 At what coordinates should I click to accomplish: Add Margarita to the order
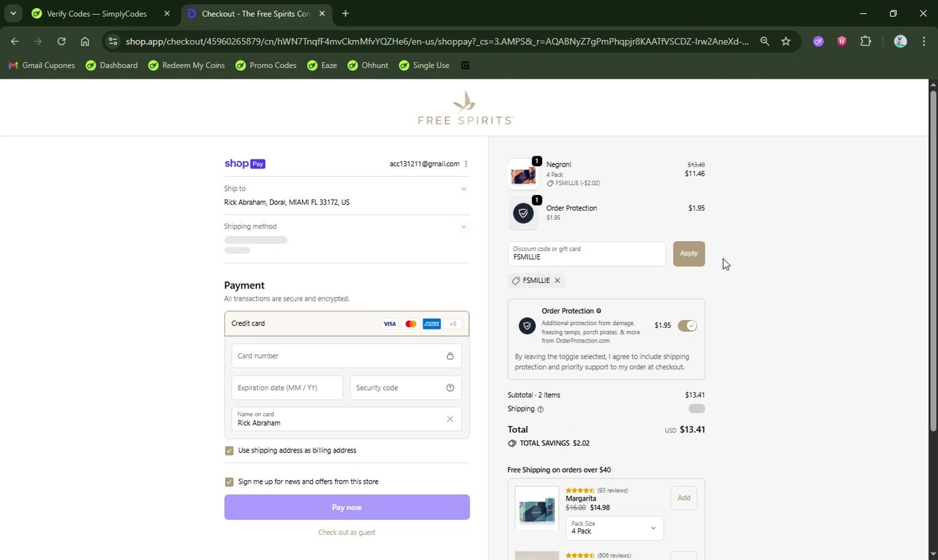pos(683,498)
